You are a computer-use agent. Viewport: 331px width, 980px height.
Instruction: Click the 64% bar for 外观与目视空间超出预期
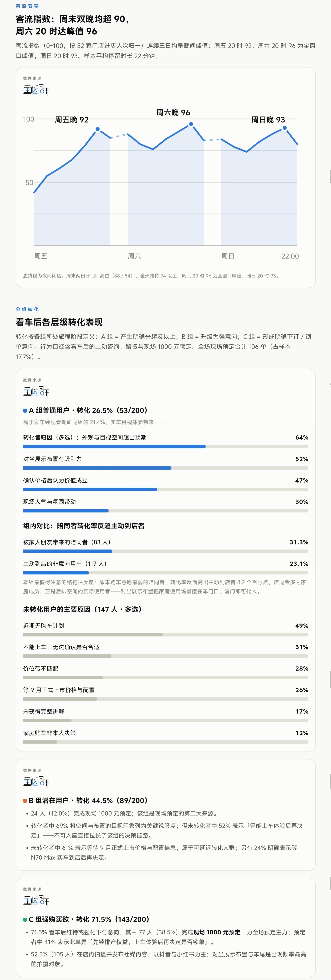tap(166, 447)
